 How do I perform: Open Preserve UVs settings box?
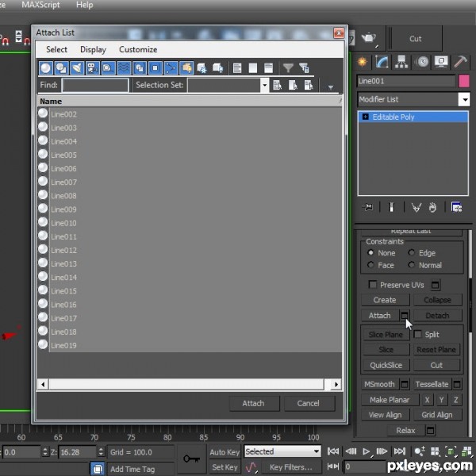coord(435,285)
